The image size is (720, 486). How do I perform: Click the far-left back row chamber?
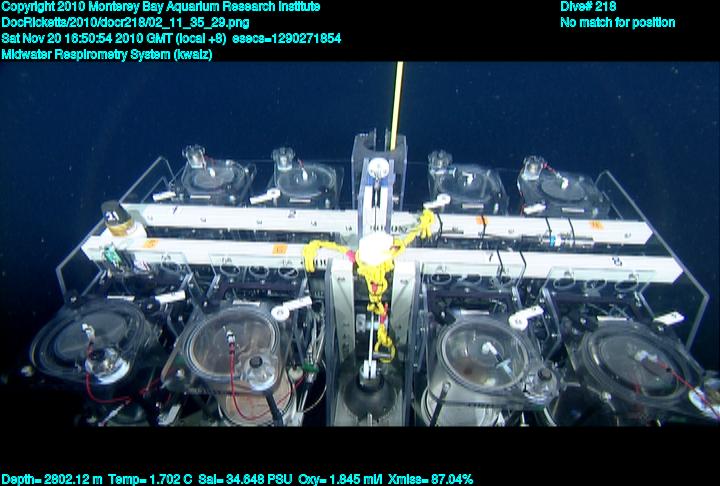(x=210, y=176)
